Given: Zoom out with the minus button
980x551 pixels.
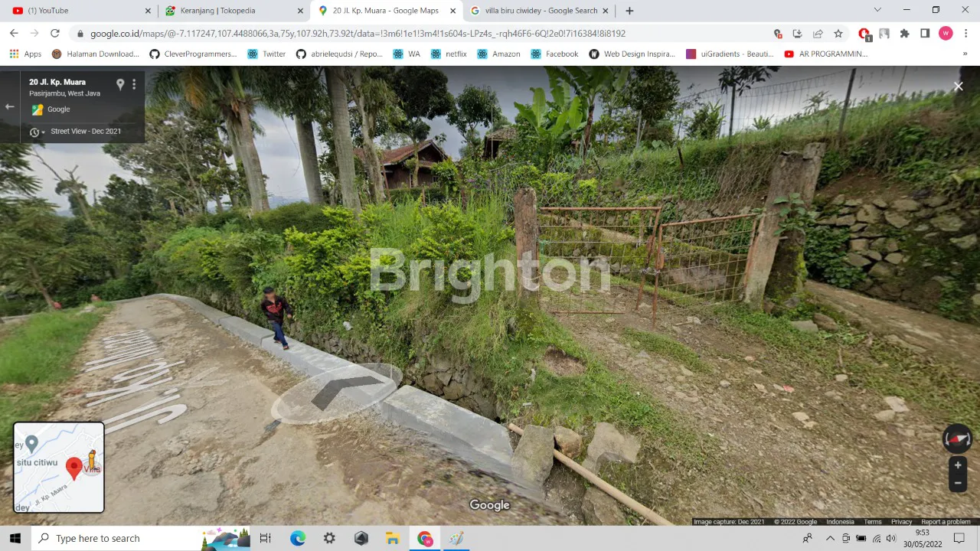Looking at the screenshot, I should pyautogui.click(x=957, y=483).
